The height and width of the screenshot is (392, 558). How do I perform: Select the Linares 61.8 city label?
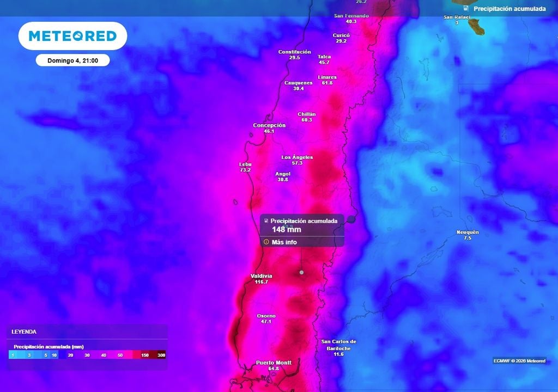pyautogui.click(x=327, y=79)
